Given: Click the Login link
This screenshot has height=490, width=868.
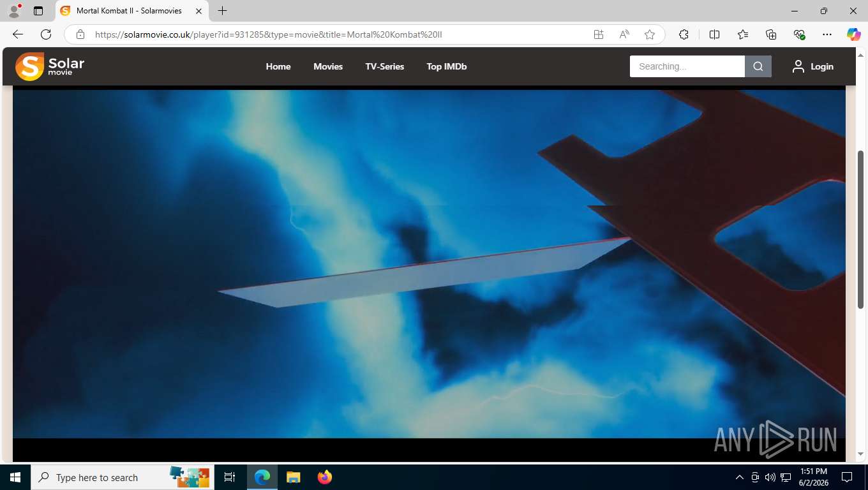Looking at the screenshot, I should point(813,66).
